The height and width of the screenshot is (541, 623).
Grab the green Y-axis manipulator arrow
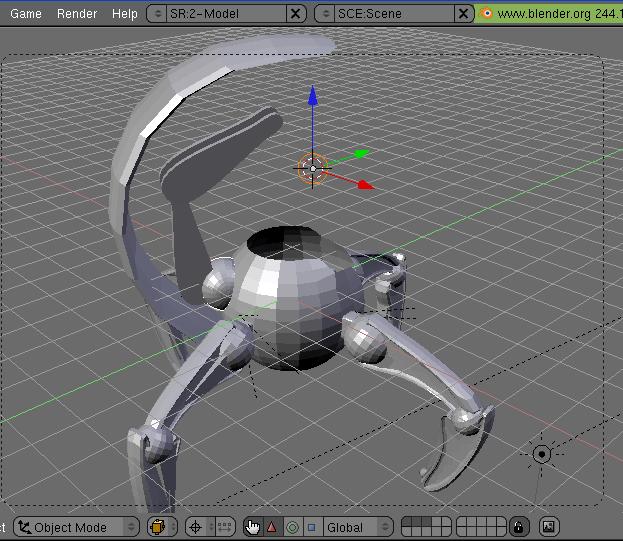point(362,153)
